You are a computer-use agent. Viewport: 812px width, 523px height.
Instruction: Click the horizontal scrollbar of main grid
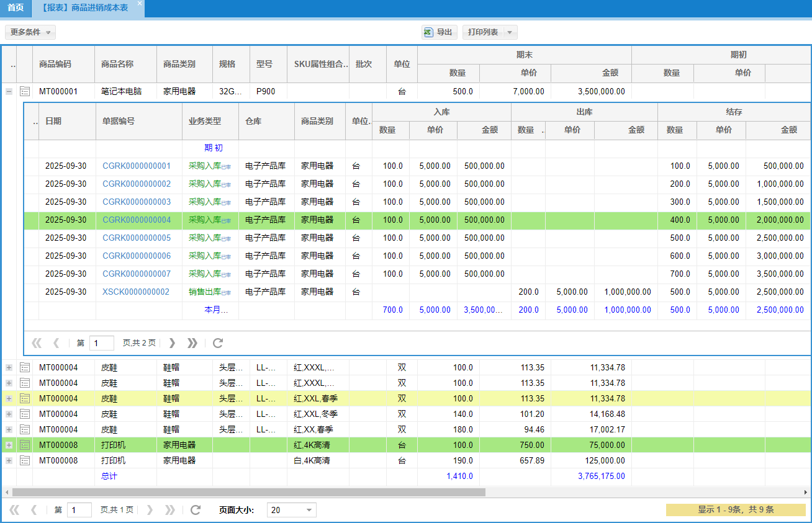point(248,492)
